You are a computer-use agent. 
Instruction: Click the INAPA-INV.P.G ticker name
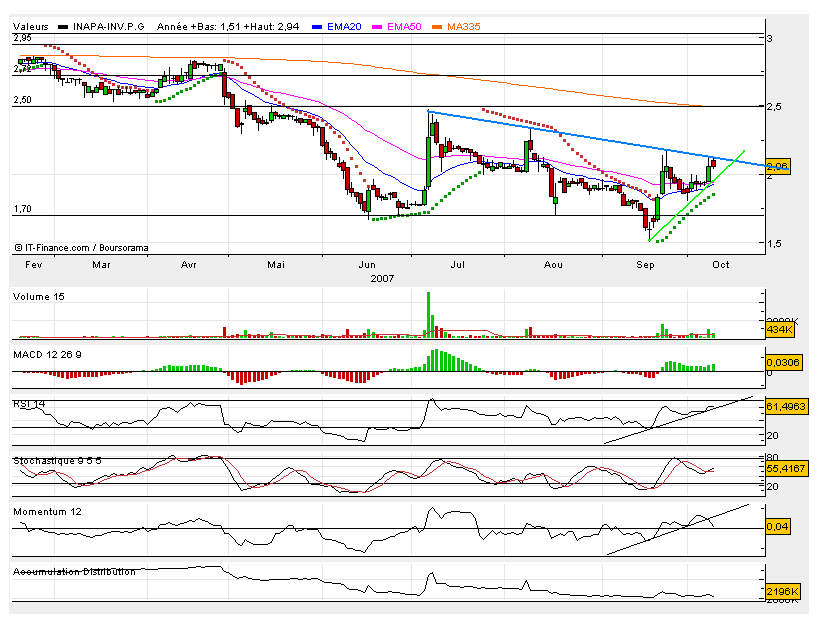pos(108,27)
